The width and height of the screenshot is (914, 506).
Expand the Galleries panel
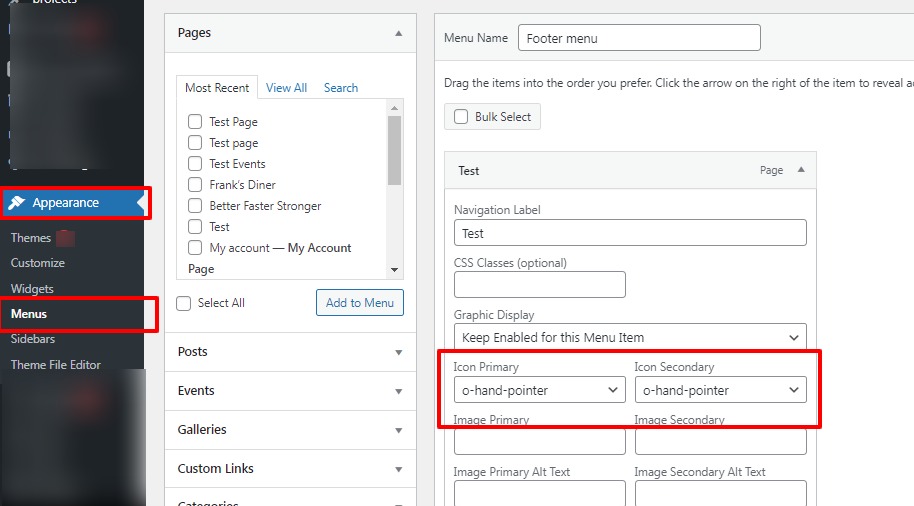click(x=399, y=430)
